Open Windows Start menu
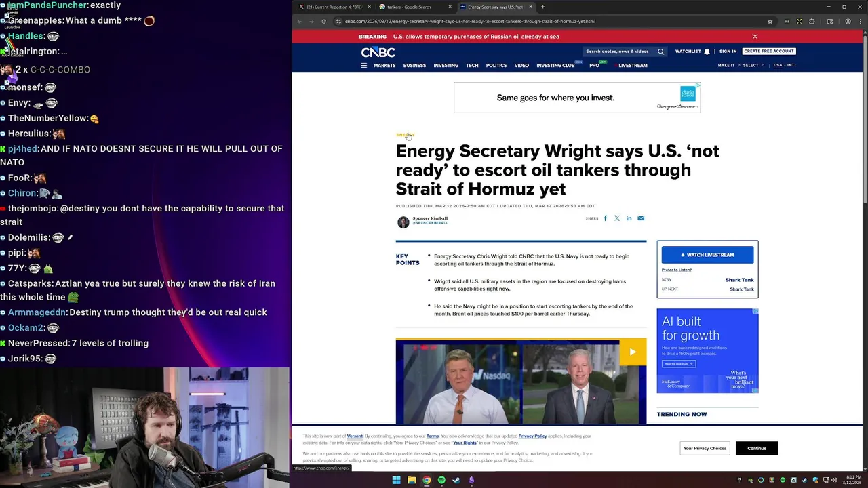Screen dimensions: 868x488 click(x=397, y=481)
